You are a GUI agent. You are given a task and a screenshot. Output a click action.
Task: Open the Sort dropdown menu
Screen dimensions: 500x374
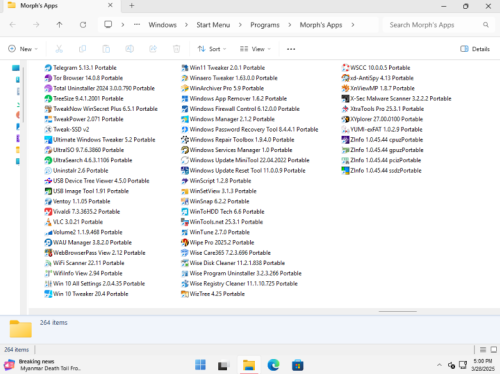click(212, 49)
